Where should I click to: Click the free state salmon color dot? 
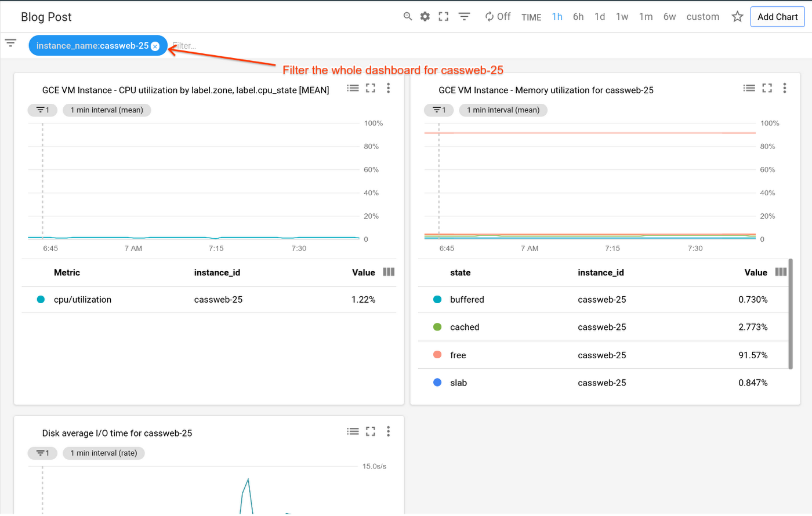click(438, 355)
